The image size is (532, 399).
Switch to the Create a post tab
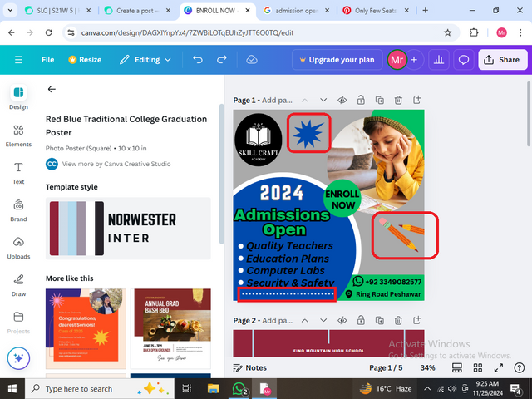pyautogui.click(x=137, y=11)
